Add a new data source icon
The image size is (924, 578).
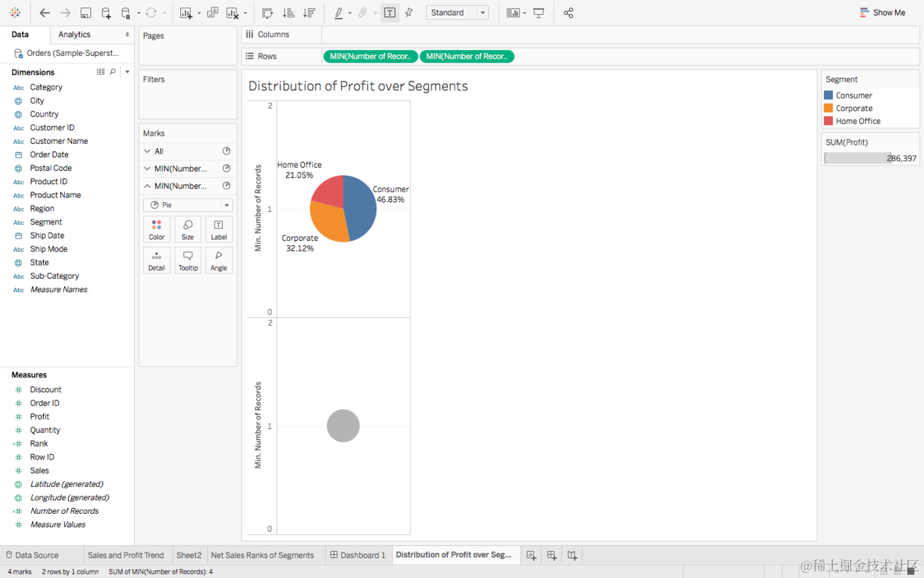pos(106,13)
